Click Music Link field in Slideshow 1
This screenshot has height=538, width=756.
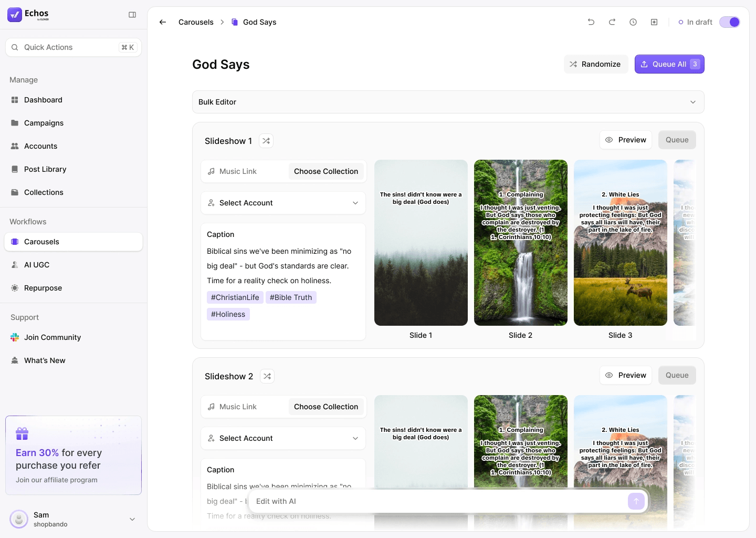[246, 171]
